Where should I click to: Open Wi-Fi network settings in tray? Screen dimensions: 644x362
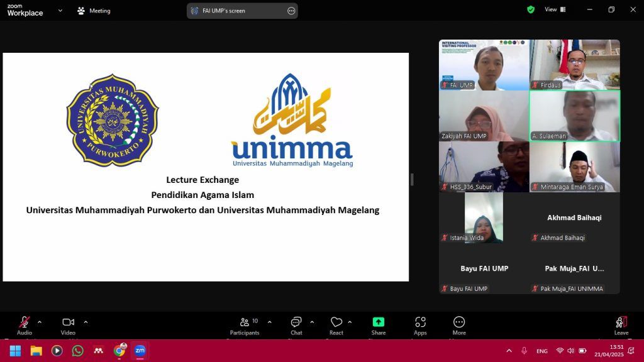559,351
